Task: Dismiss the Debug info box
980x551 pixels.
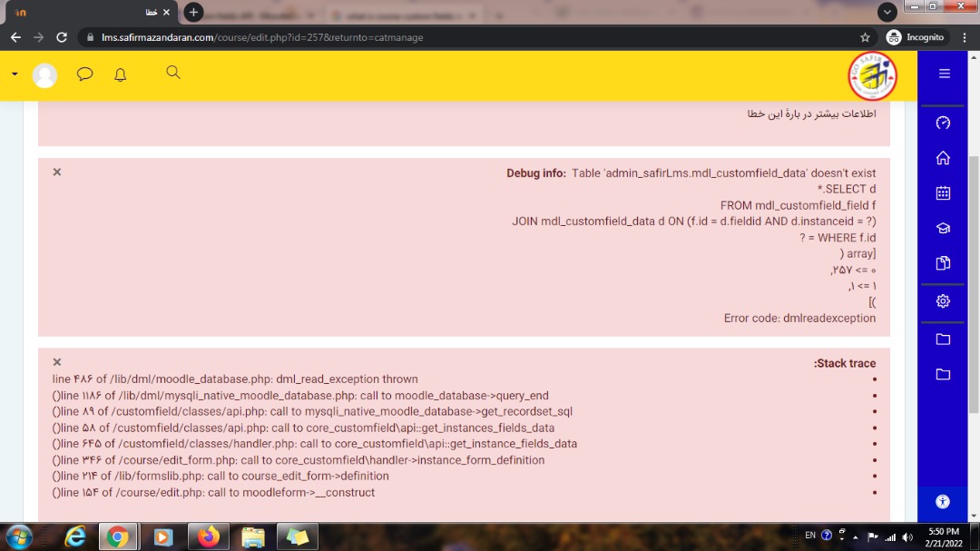Action: (57, 172)
